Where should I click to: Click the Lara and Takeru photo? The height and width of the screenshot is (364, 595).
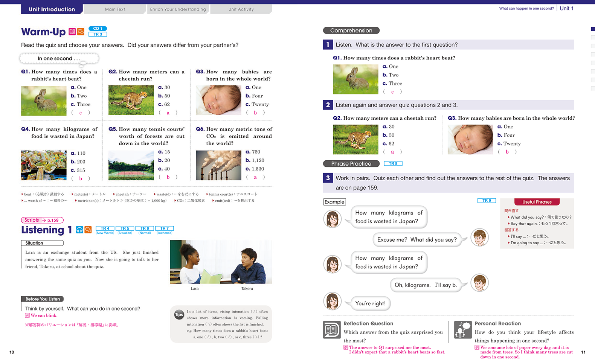(221, 262)
